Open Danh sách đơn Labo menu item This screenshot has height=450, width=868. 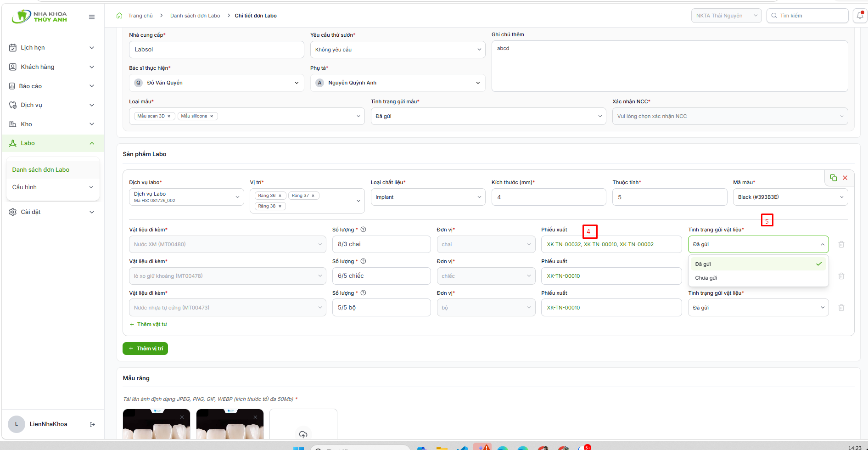(x=53, y=170)
